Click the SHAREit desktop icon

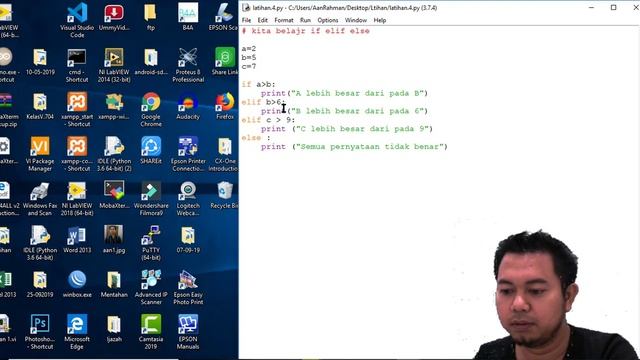tap(151, 150)
